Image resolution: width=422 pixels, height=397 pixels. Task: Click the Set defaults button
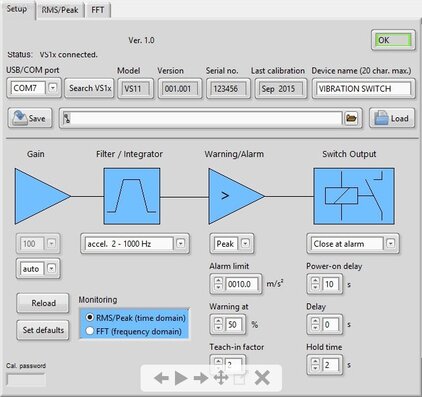point(43,330)
